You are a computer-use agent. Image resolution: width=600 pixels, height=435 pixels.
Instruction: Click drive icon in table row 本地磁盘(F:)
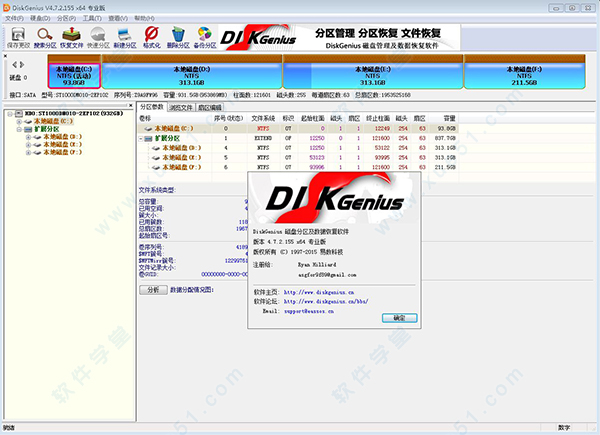pyautogui.click(x=156, y=167)
